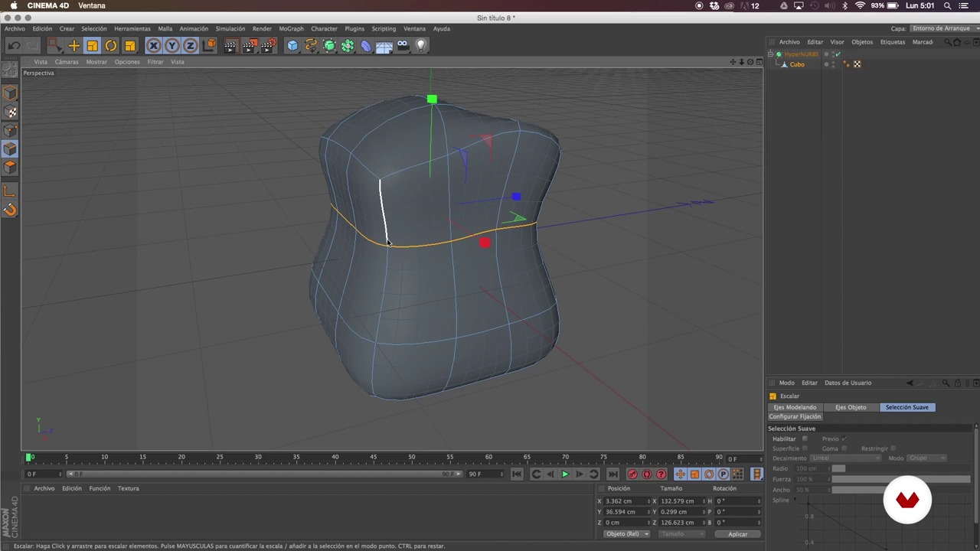Click the Undo arrow icon
The image size is (980, 551).
coord(14,46)
